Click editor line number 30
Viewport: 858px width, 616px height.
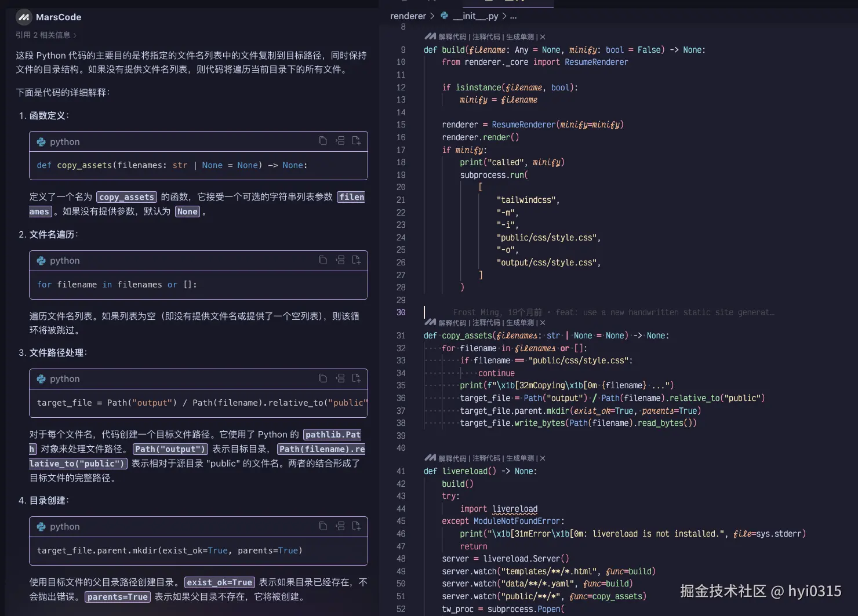coord(401,312)
